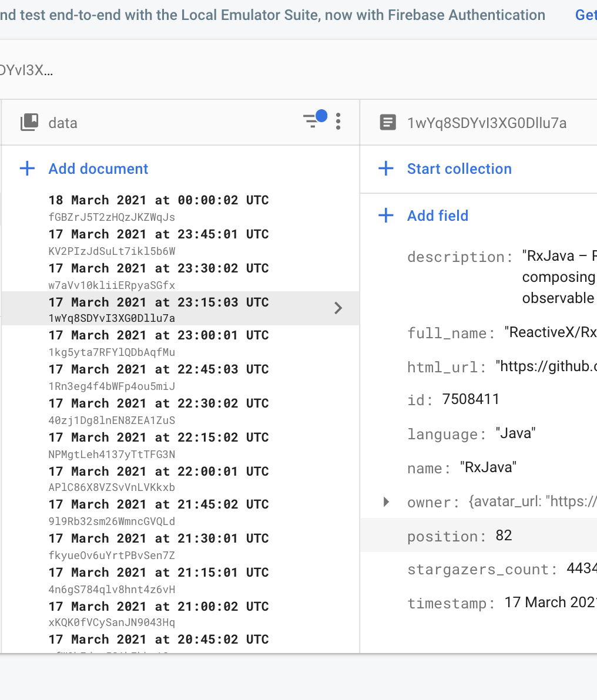Click the document ID 1kg5yta7RFYlQDbAqfMu
The image size is (597, 700).
click(112, 352)
